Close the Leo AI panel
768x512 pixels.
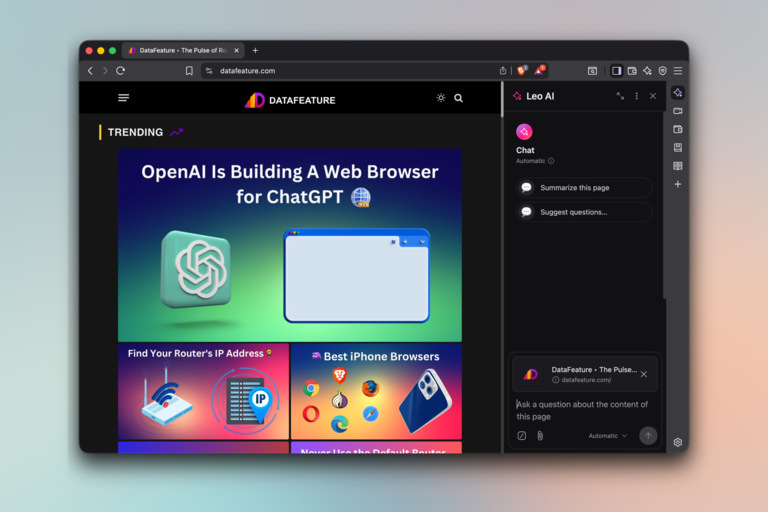pyautogui.click(x=653, y=96)
